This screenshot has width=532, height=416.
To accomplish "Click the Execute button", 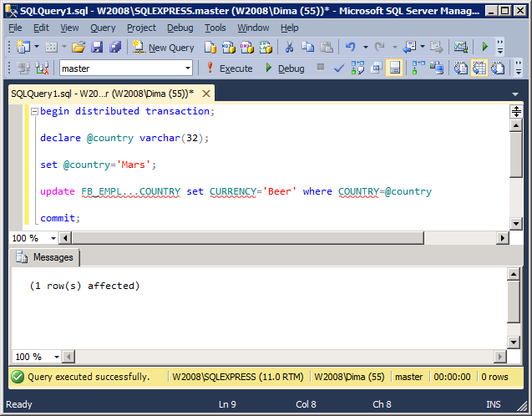I will pyautogui.click(x=230, y=68).
